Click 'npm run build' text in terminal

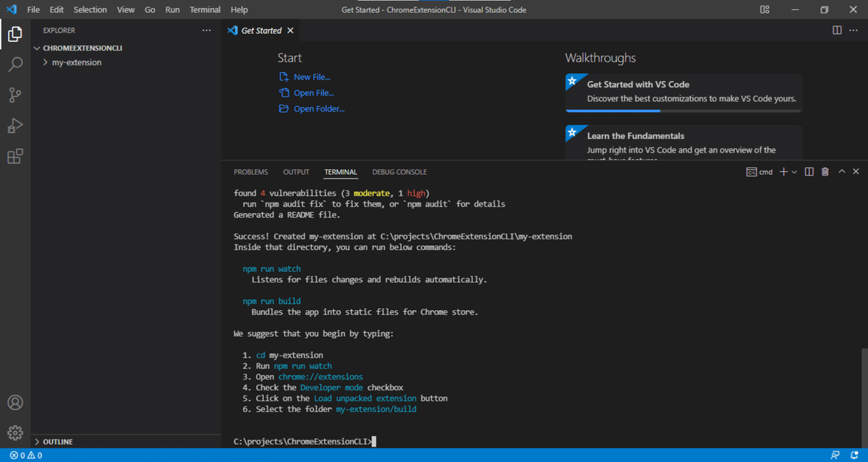272,301
